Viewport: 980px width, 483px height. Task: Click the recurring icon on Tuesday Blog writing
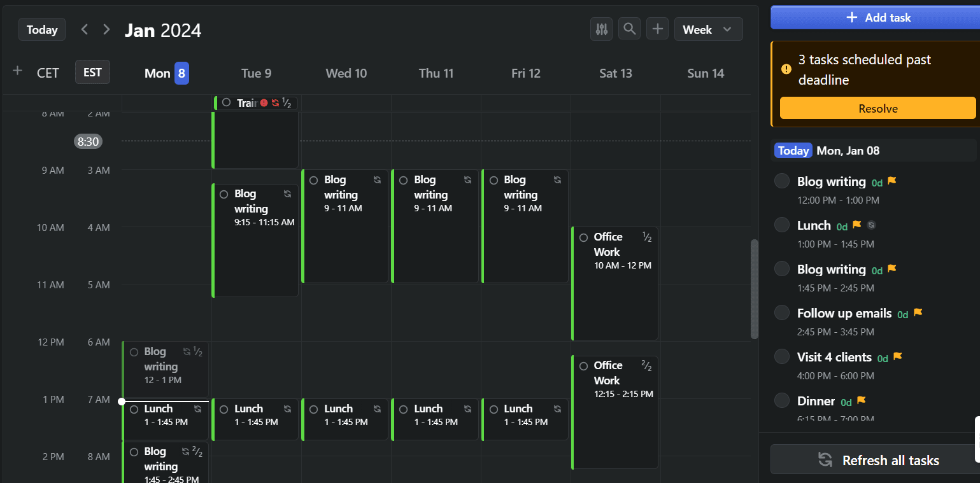pos(287,194)
